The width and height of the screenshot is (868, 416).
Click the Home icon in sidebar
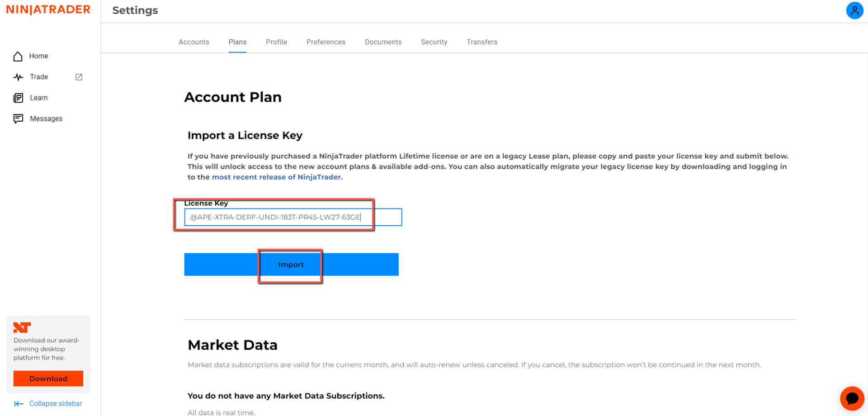coord(18,57)
